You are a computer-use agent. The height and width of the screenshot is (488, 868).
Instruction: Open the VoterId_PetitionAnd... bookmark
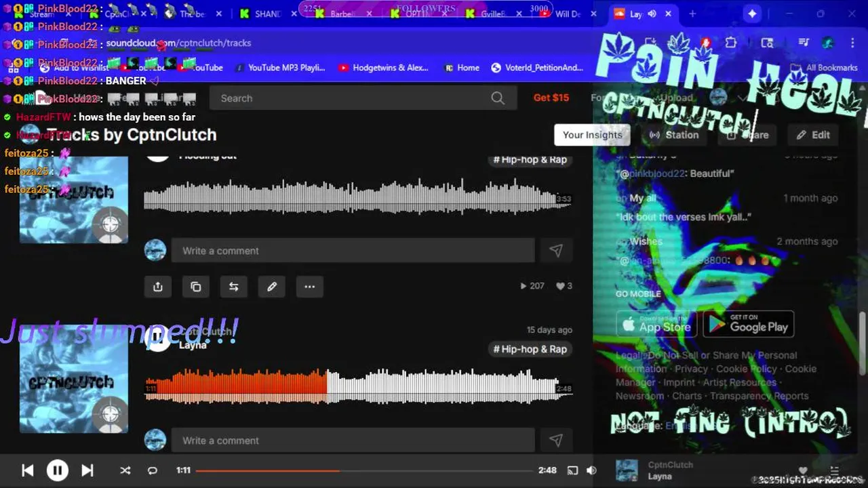536,68
